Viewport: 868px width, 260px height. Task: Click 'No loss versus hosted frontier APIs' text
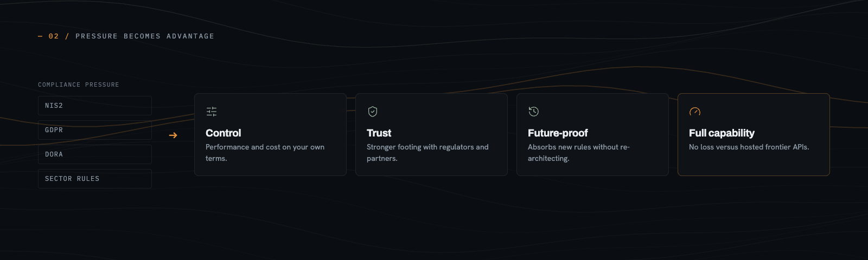pyautogui.click(x=749, y=147)
